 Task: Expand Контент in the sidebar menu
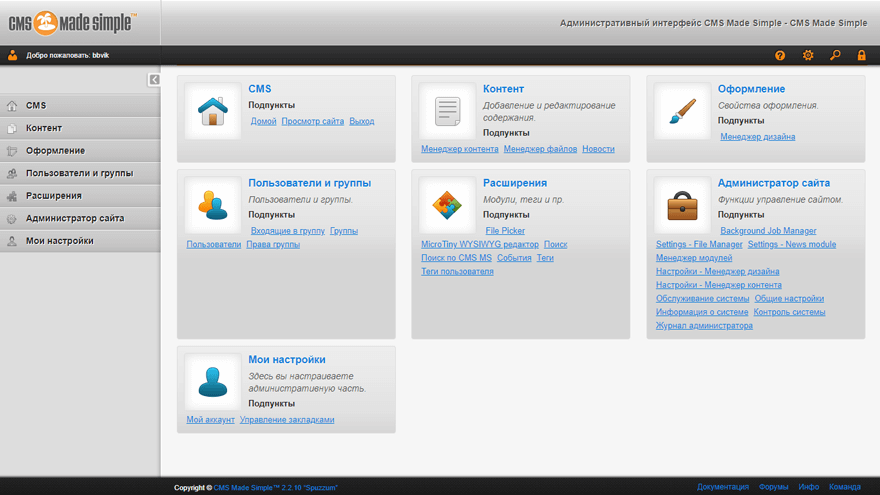pyautogui.click(x=44, y=128)
